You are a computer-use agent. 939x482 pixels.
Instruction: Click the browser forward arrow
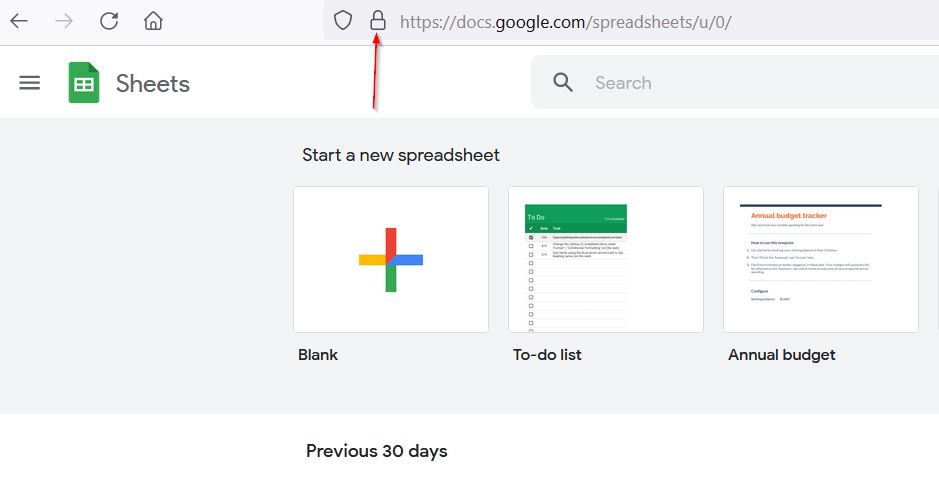coord(63,21)
